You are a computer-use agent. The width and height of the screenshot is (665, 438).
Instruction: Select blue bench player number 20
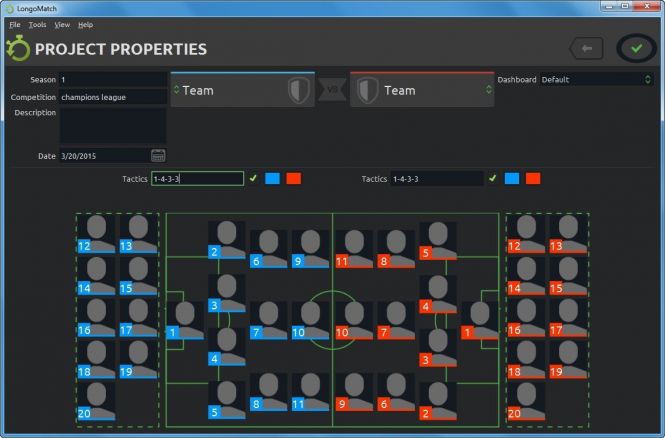coord(96,402)
